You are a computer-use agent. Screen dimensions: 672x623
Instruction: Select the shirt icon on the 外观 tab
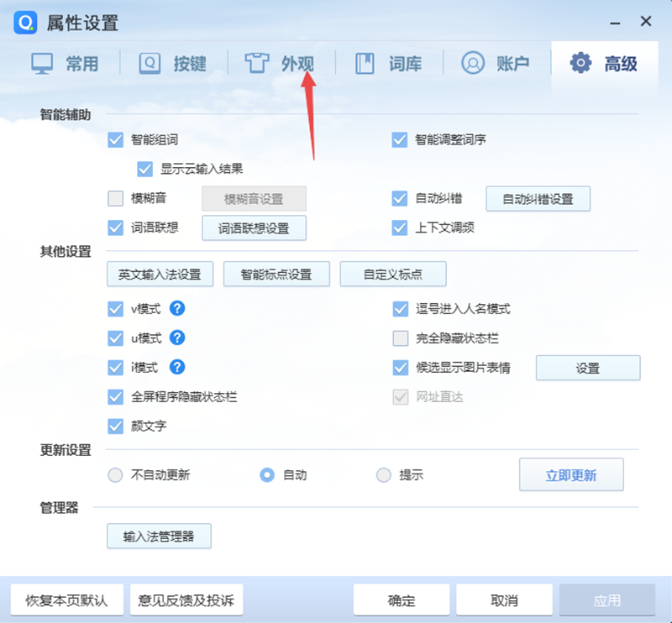[x=256, y=62]
